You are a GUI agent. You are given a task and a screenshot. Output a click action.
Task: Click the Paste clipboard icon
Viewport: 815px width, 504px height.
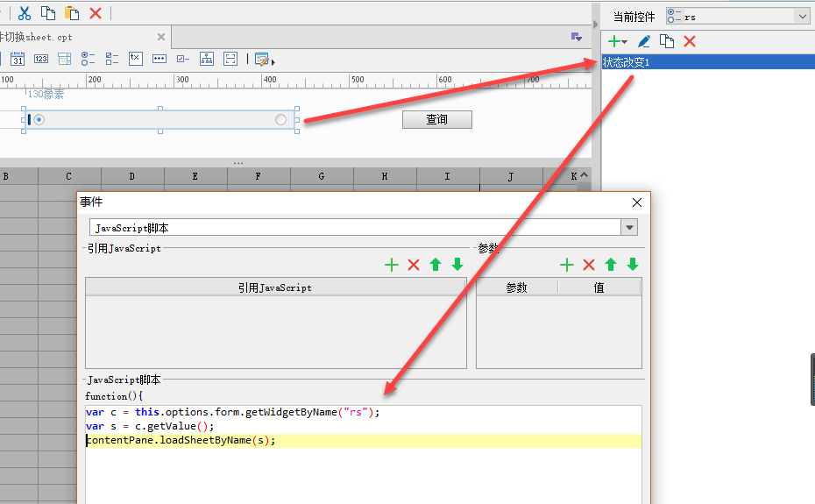[72, 13]
